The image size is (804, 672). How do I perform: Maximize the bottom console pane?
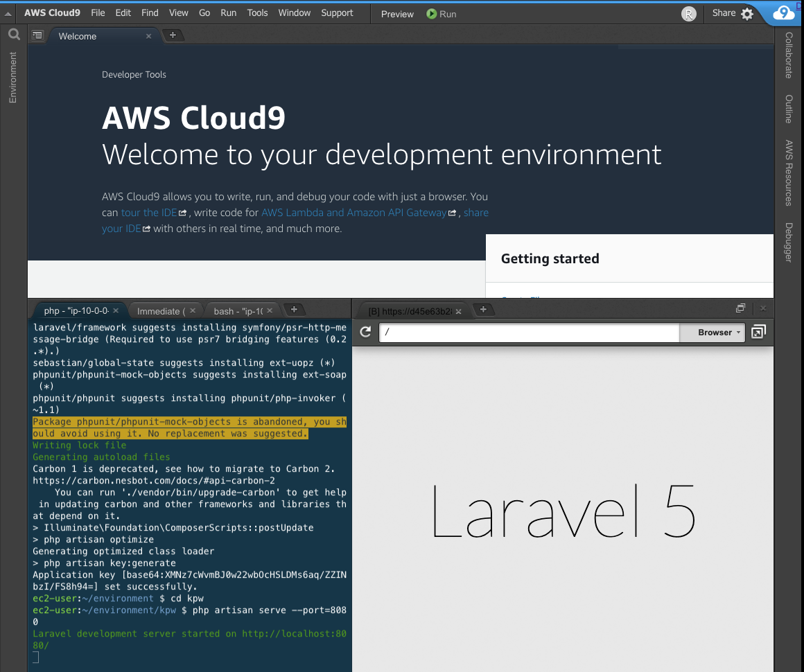tap(740, 308)
